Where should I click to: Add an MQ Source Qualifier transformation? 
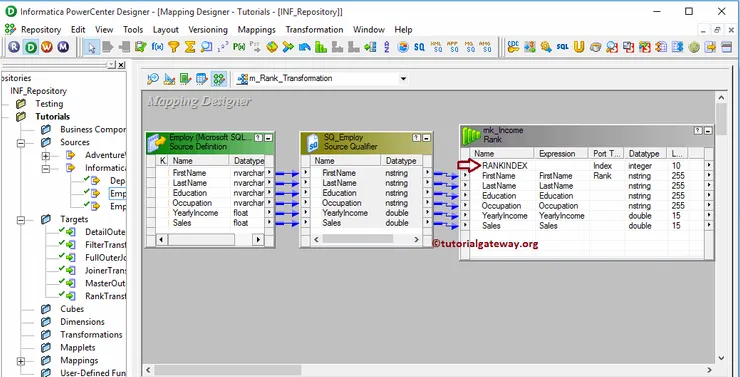[469, 47]
